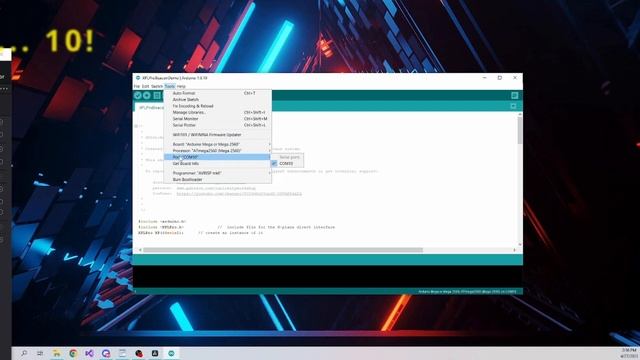Image resolution: width=640 pixels, height=360 pixels.
Task: Select Serial Plotter menu entry
Action: [x=217, y=125]
